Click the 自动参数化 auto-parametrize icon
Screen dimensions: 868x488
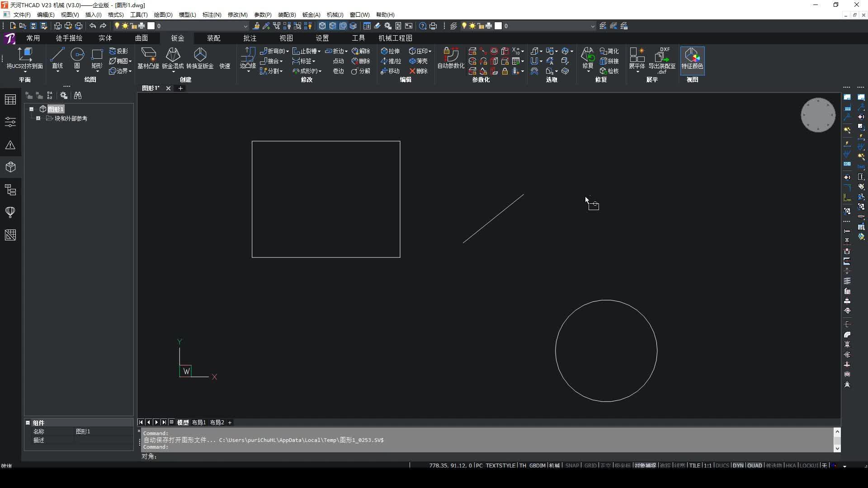(x=451, y=58)
